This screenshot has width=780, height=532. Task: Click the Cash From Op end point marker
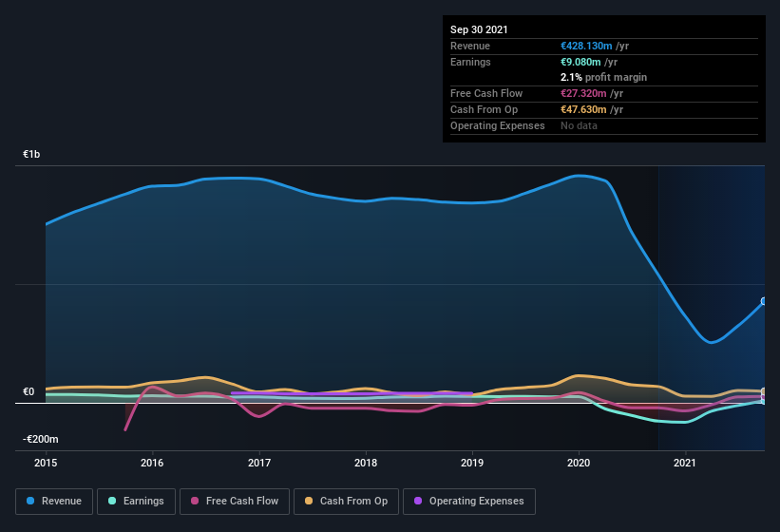point(764,391)
